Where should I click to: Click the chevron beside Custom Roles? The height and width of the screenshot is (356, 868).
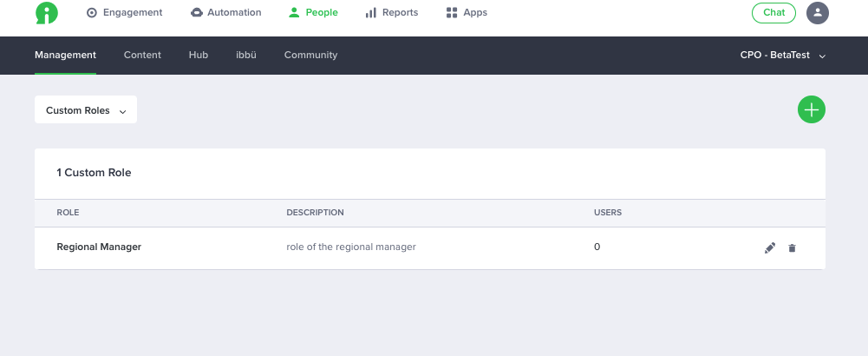click(123, 111)
